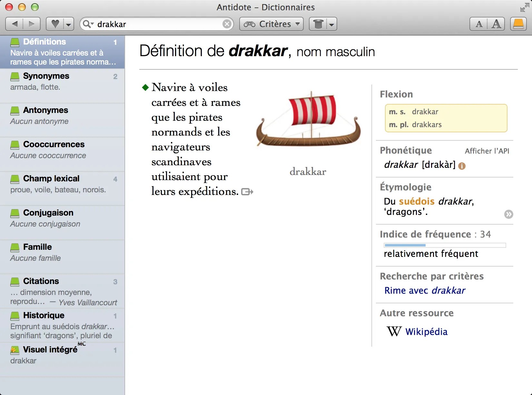Switch to the Antonymes dictionary
This screenshot has height=395, width=532.
pos(62,120)
